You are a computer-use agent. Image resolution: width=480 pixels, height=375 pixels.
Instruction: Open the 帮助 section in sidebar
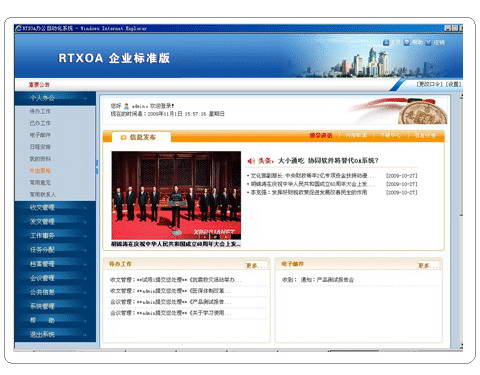click(55, 320)
